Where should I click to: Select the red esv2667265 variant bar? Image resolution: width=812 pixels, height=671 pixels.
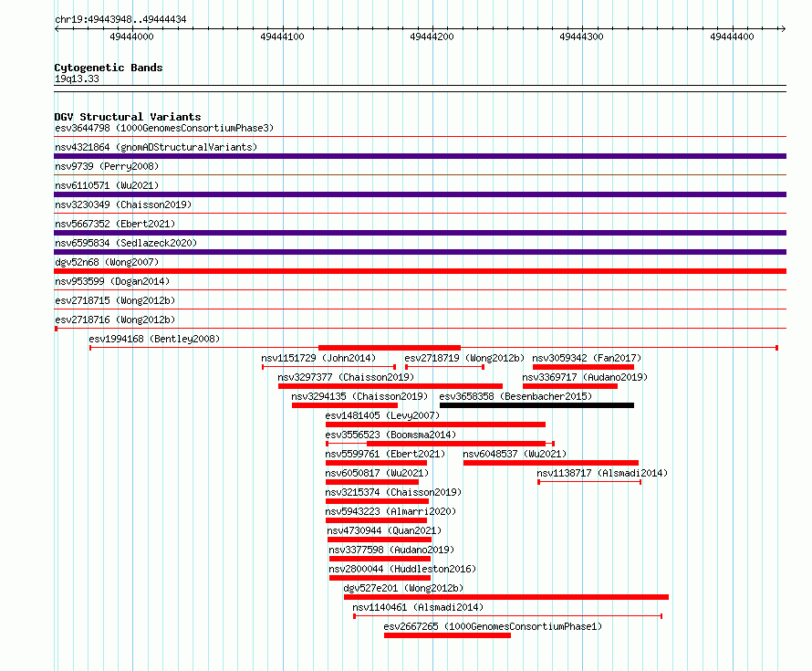[x=447, y=635]
